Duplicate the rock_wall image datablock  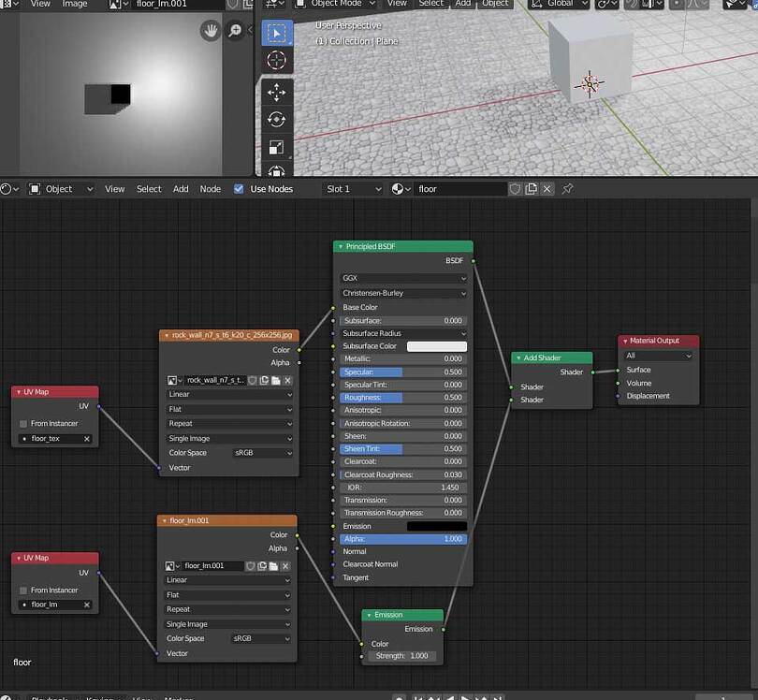click(264, 381)
